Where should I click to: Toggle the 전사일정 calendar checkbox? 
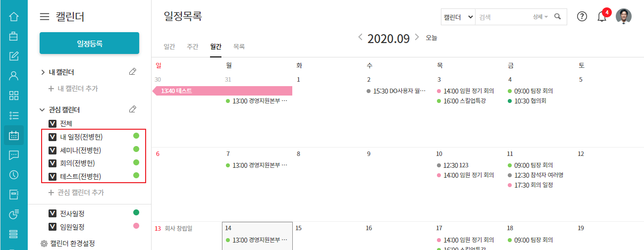pyautogui.click(x=53, y=213)
